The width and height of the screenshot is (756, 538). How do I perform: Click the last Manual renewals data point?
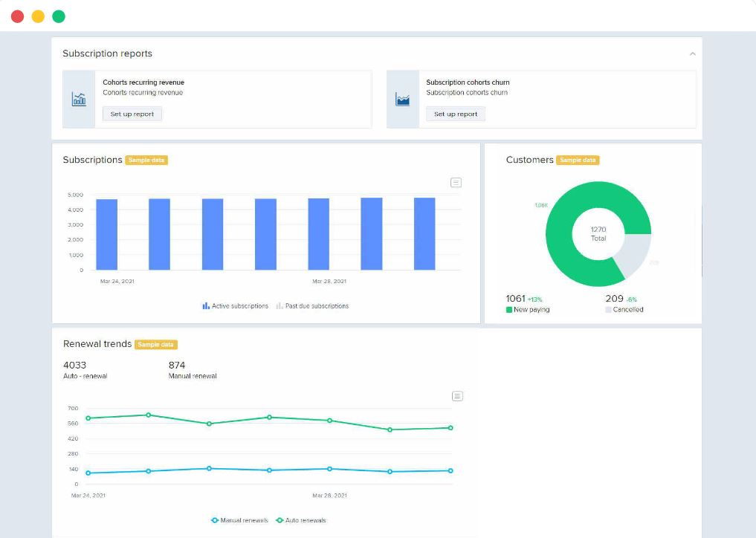point(450,471)
